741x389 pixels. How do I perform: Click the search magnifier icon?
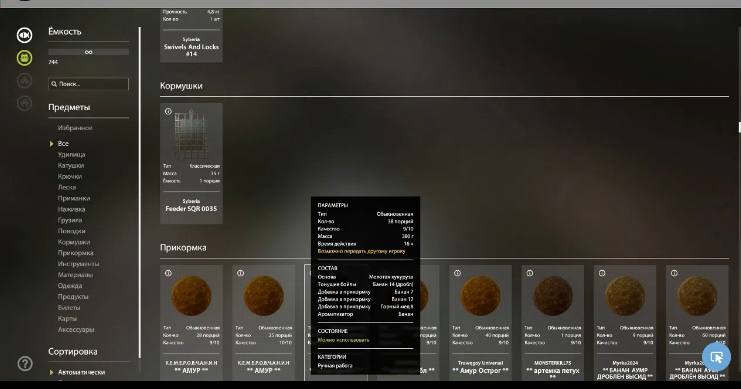54,84
